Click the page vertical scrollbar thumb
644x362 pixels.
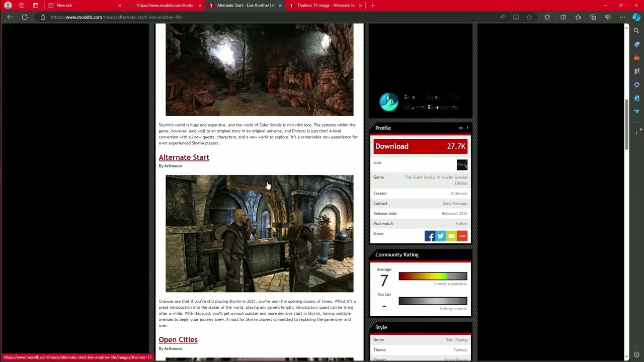pos(626,124)
